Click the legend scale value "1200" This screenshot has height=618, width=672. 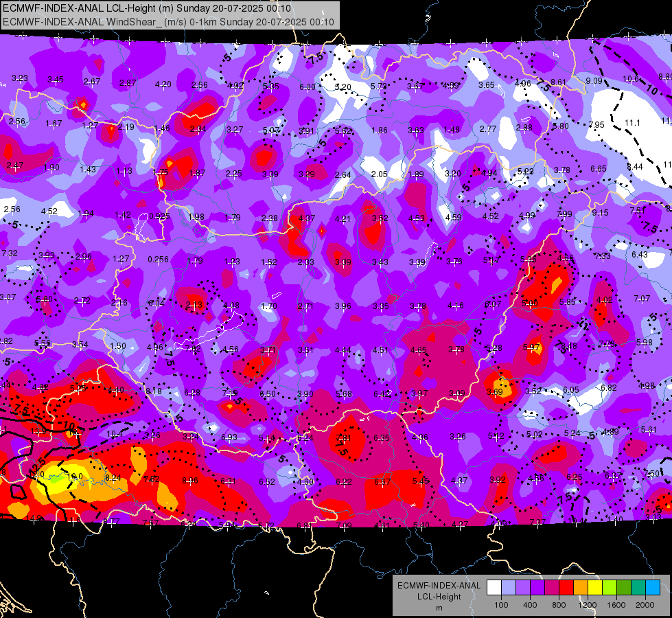[588, 605]
